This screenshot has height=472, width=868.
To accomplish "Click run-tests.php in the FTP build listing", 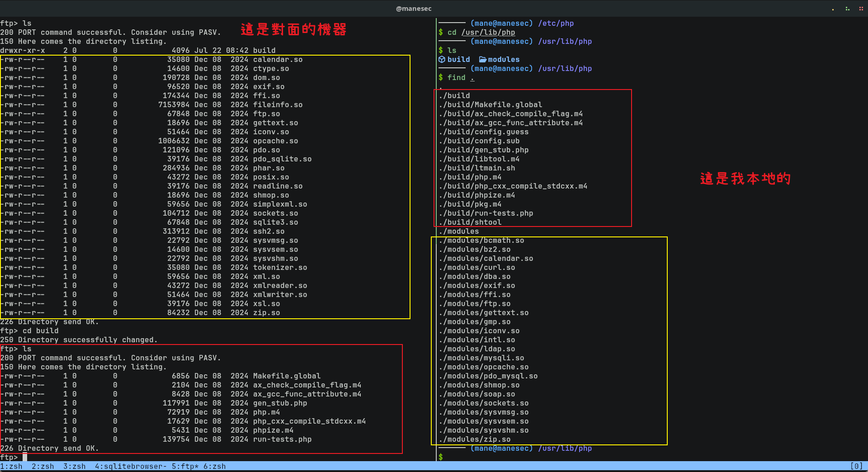I will tap(282, 439).
